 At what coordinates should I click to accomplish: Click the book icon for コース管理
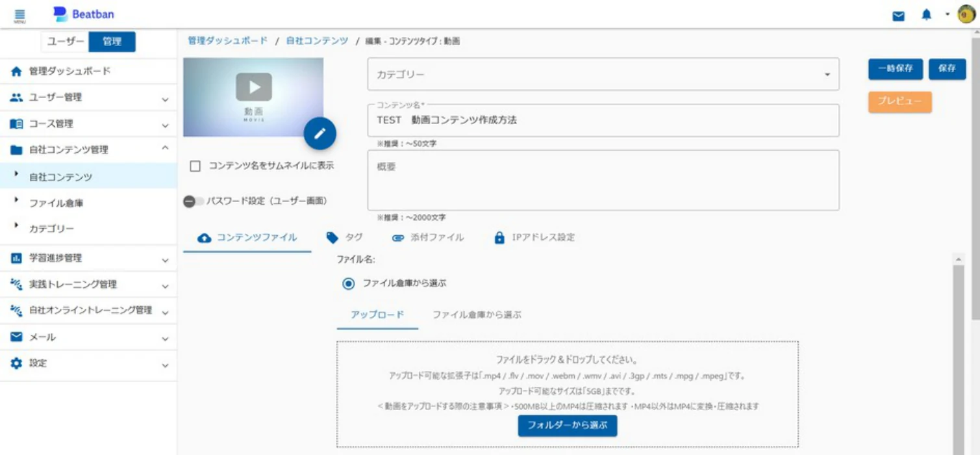16,124
